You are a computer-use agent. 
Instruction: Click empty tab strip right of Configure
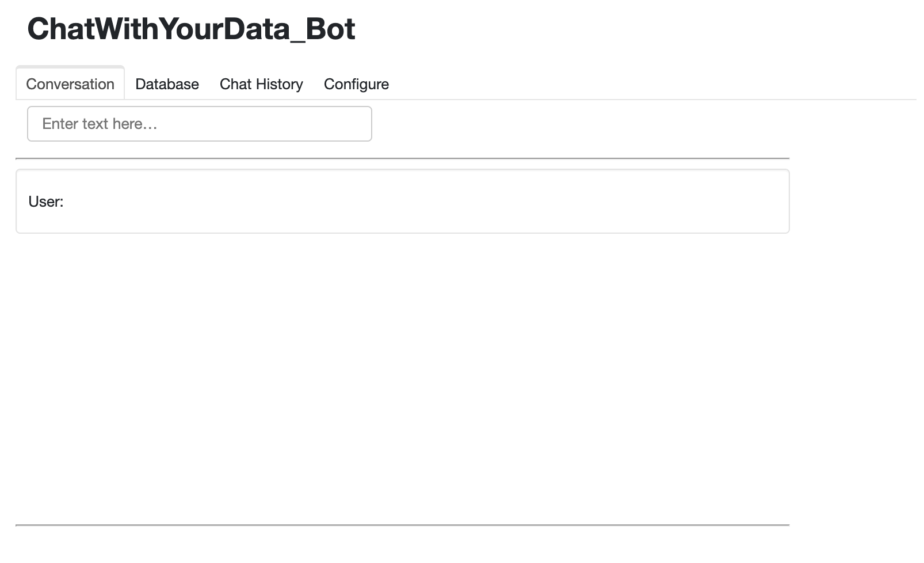633,84
